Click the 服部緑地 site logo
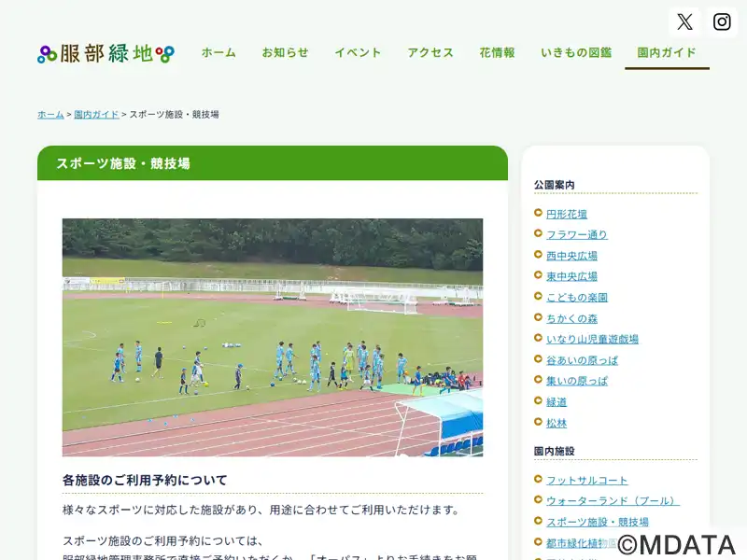This screenshot has height=560, width=747. [x=106, y=53]
